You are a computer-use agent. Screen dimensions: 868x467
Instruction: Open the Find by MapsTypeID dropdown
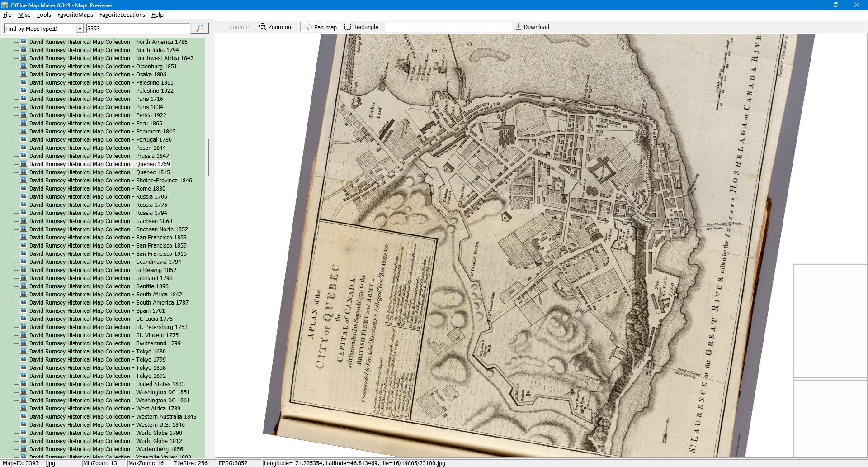pyautogui.click(x=80, y=29)
